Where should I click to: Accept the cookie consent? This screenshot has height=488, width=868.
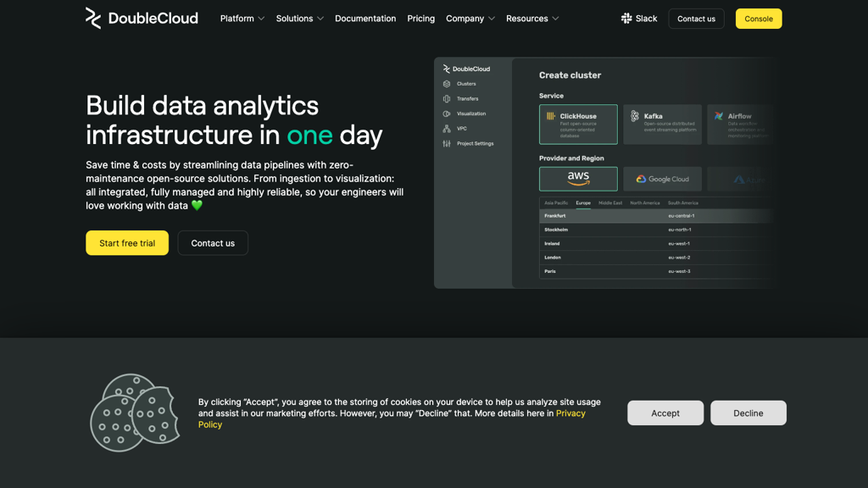tap(665, 413)
